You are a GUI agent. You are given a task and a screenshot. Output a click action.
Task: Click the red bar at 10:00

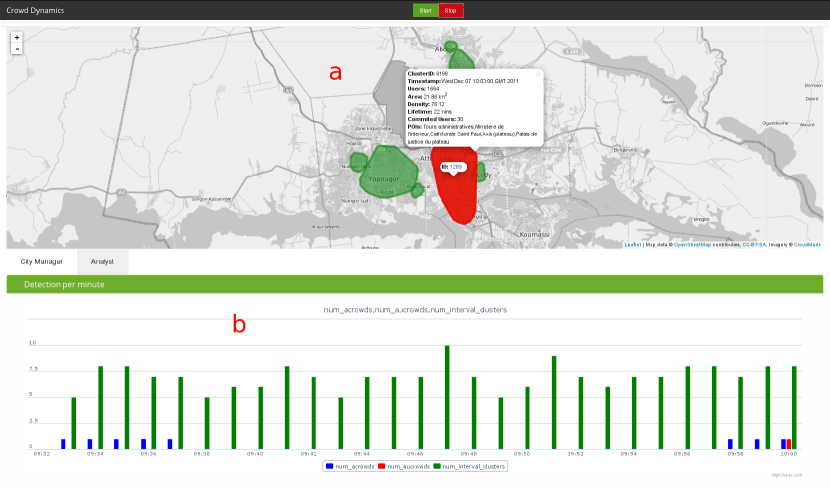[789, 444]
